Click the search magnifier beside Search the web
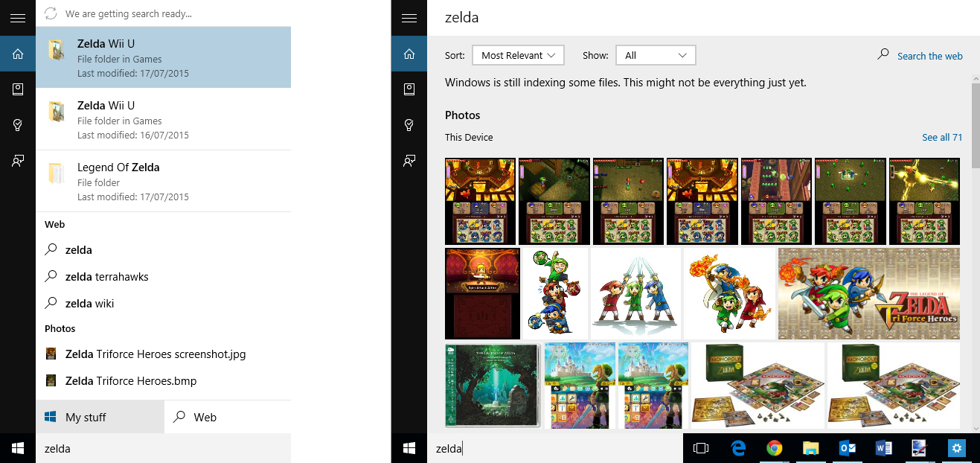 pyautogui.click(x=883, y=54)
